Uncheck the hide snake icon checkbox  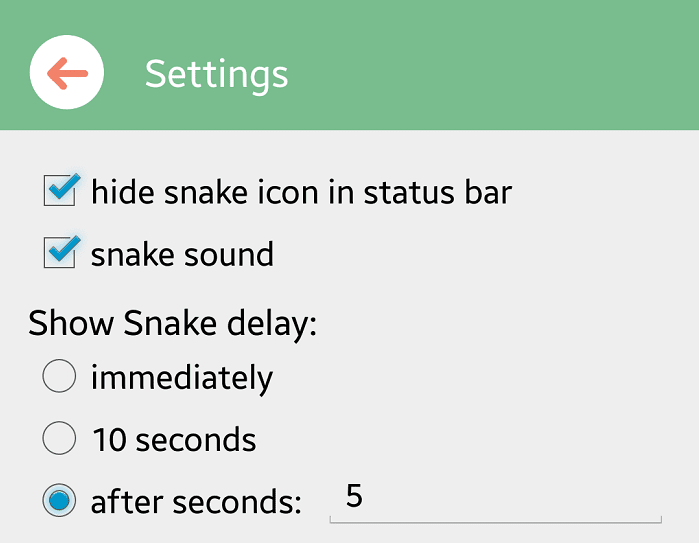60,190
